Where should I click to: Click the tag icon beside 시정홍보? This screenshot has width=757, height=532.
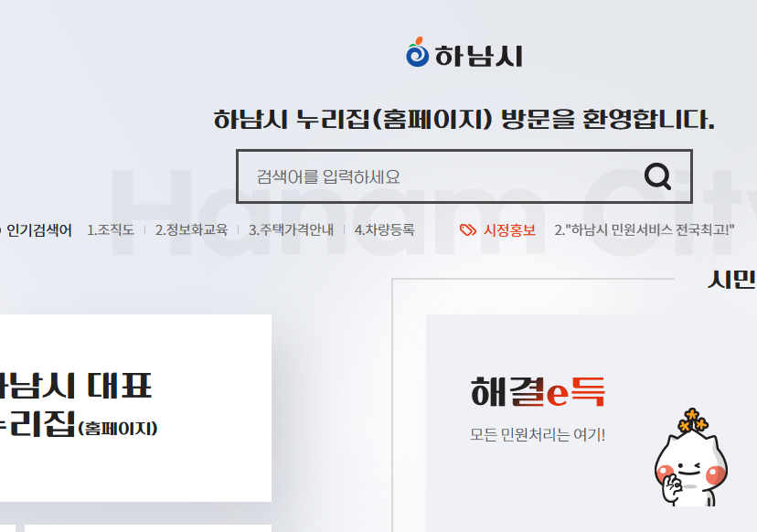pos(468,231)
